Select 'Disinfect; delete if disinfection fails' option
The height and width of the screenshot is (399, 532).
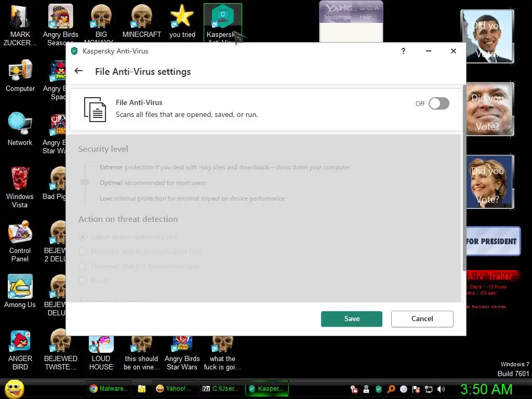tap(83, 251)
